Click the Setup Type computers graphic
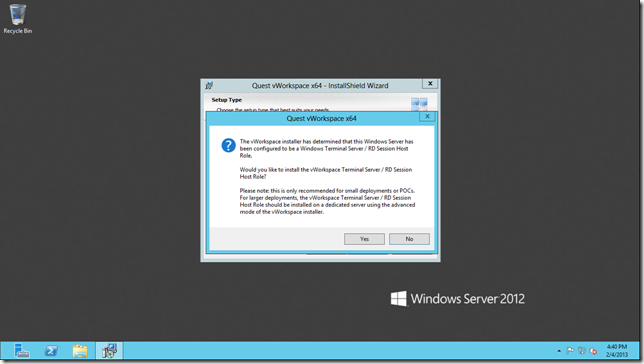644x364 pixels. click(419, 104)
